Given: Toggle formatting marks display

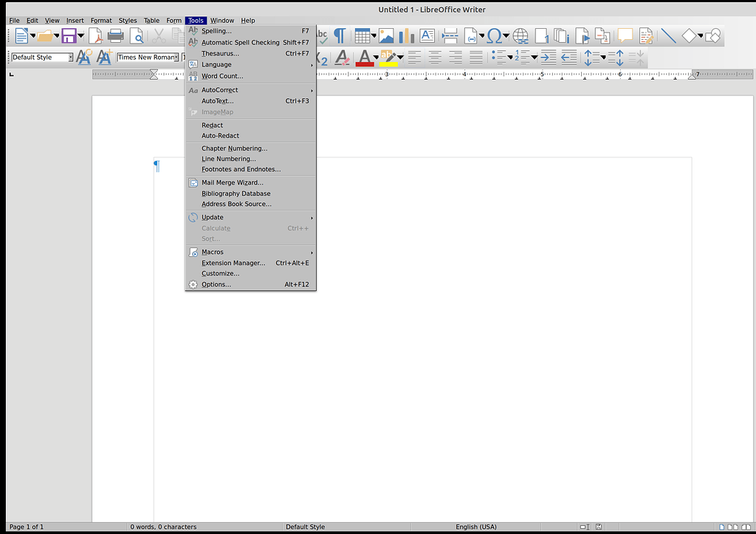Looking at the screenshot, I should pos(340,35).
